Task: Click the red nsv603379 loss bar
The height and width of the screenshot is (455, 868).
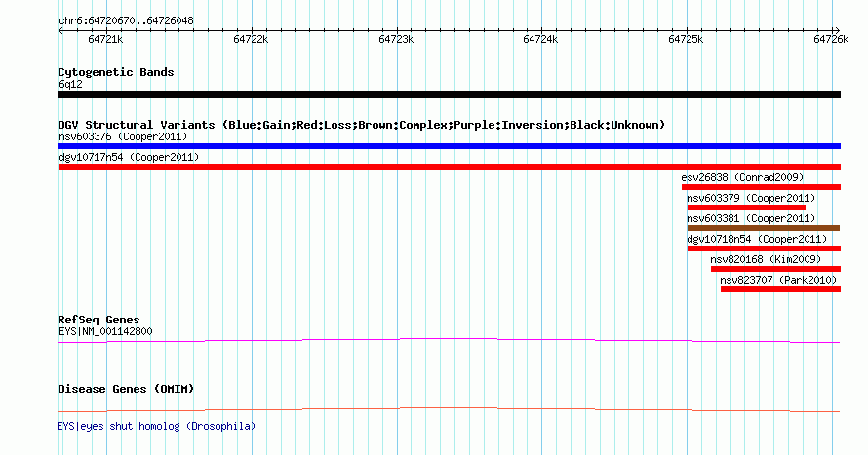Action: point(746,208)
